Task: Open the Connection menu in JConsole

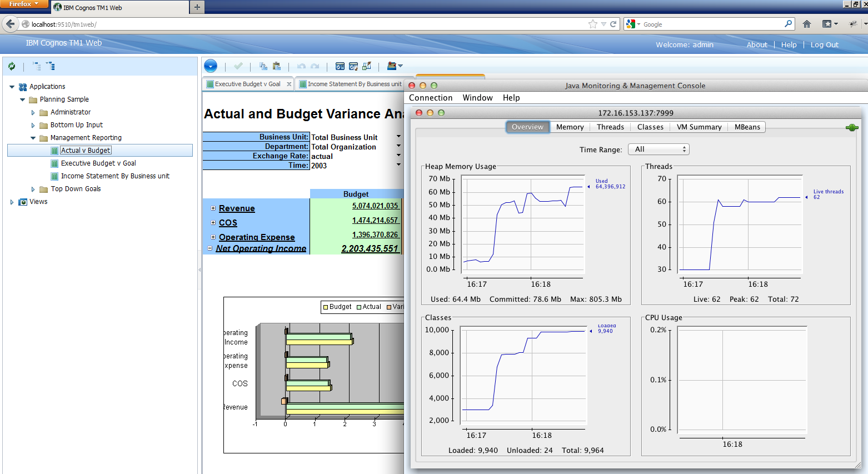Action: point(431,98)
